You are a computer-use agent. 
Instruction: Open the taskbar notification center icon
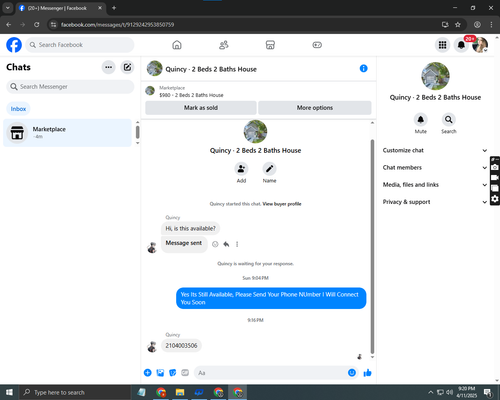coord(488,392)
